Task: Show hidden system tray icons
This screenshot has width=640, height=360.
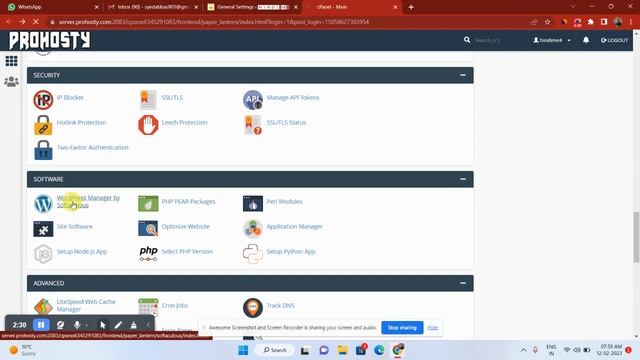Action: [523, 350]
